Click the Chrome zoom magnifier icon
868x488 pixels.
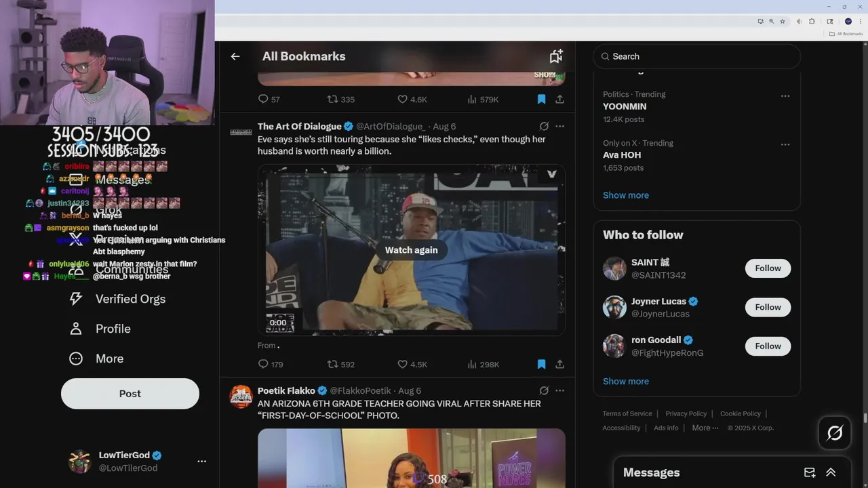point(771,22)
